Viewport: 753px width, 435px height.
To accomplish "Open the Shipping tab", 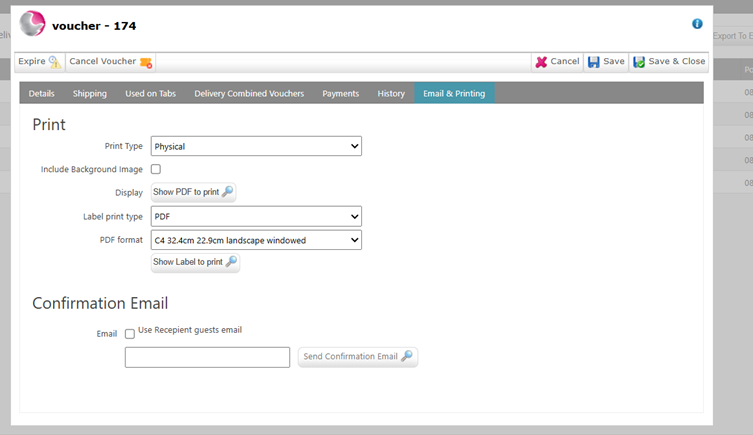I will tap(90, 93).
